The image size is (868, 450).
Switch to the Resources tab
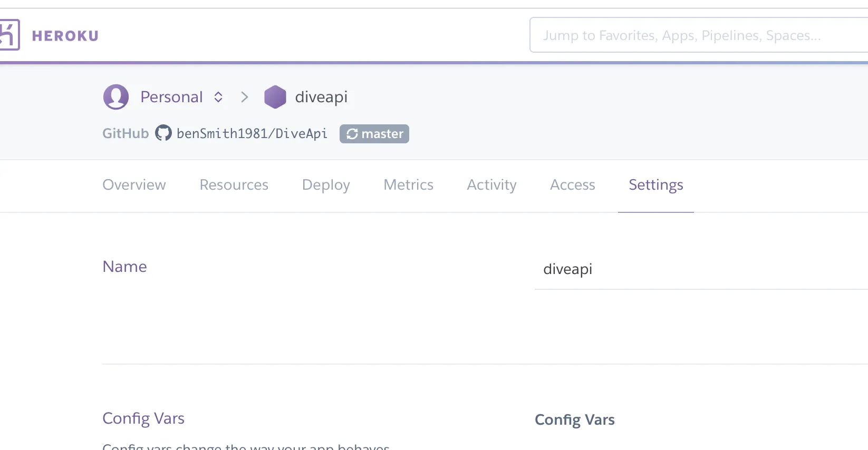click(x=234, y=185)
